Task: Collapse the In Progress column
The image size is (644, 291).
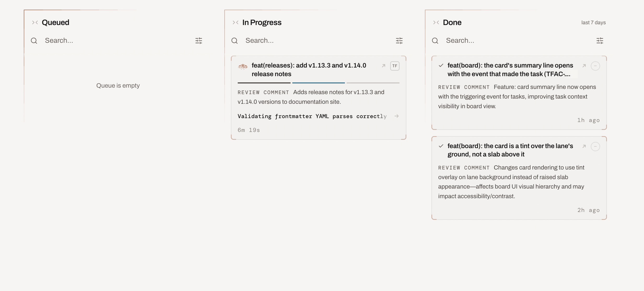Action: coord(236,22)
